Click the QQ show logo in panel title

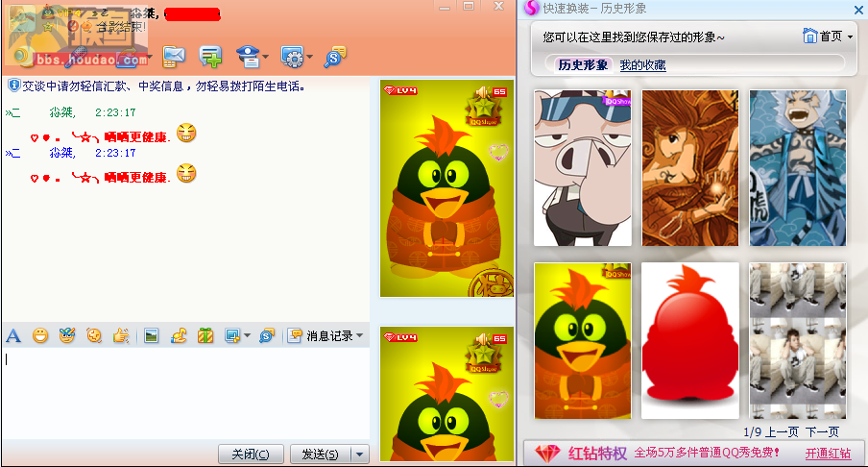pos(531,8)
